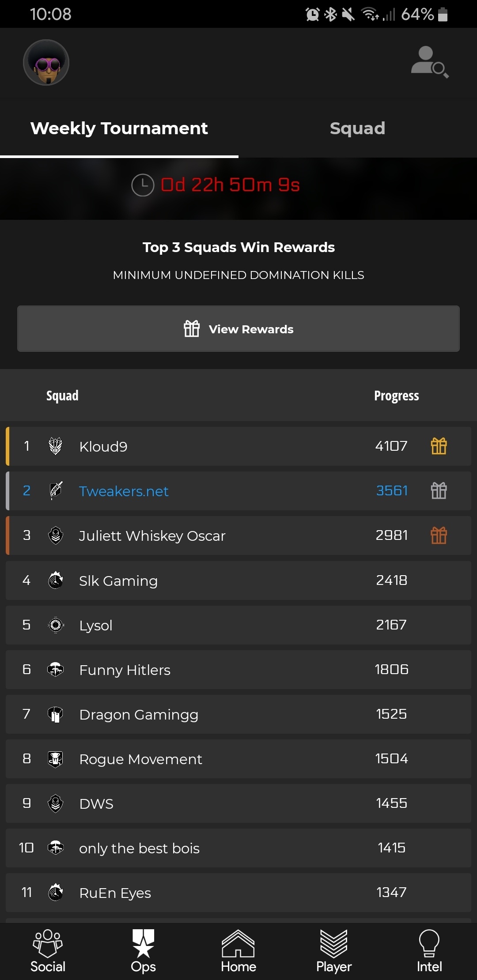477x980 pixels.
Task: Open the Tweakers.net squad entry
Action: pyautogui.click(x=124, y=491)
